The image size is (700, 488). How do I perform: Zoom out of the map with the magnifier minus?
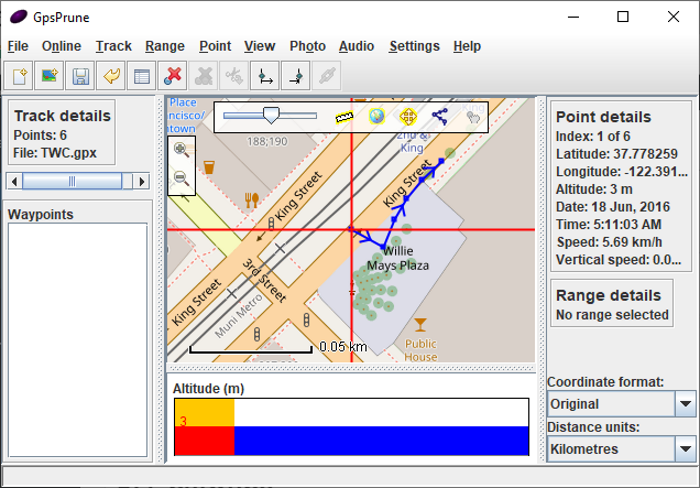[x=182, y=178]
